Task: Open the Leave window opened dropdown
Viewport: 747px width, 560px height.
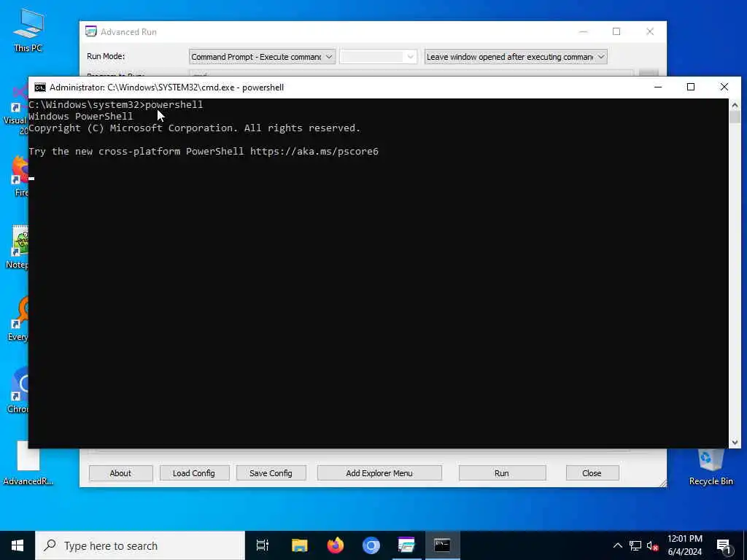Action: point(516,57)
